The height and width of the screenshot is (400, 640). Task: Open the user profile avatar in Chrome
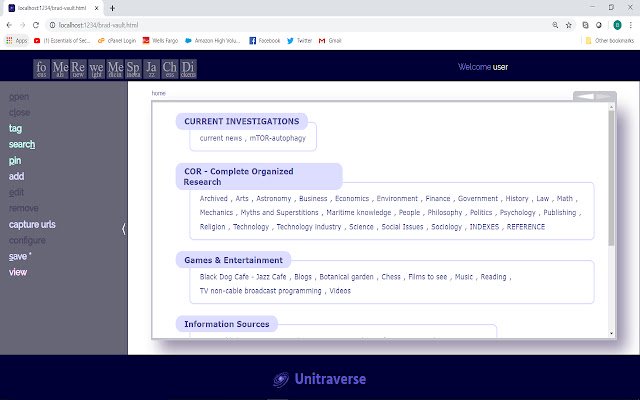point(617,25)
